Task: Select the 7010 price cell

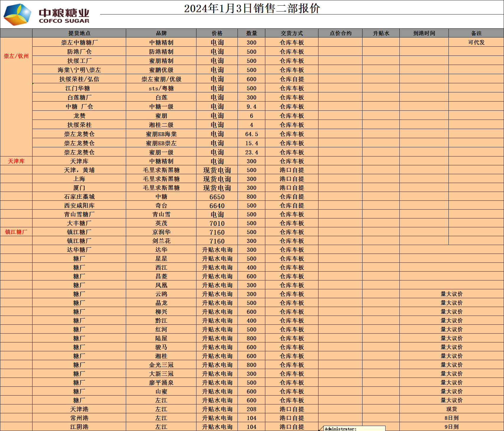Action: point(217,223)
